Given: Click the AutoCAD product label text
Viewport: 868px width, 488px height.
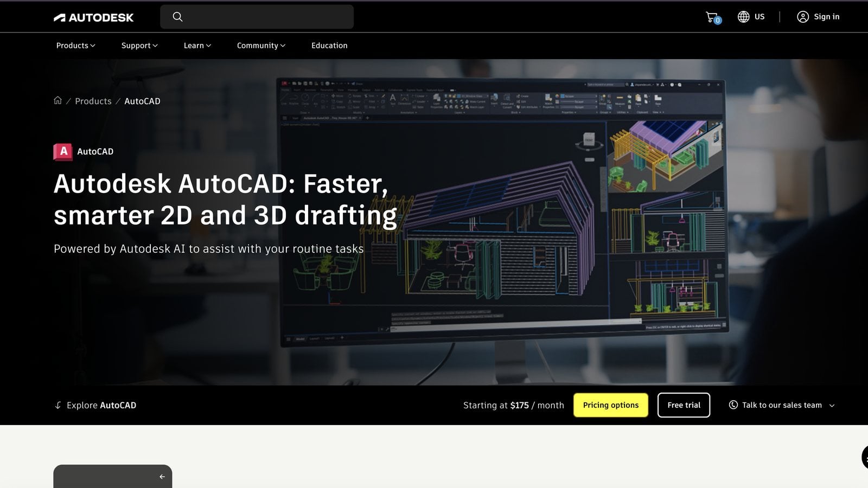Looking at the screenshot, I should (95, 152).
